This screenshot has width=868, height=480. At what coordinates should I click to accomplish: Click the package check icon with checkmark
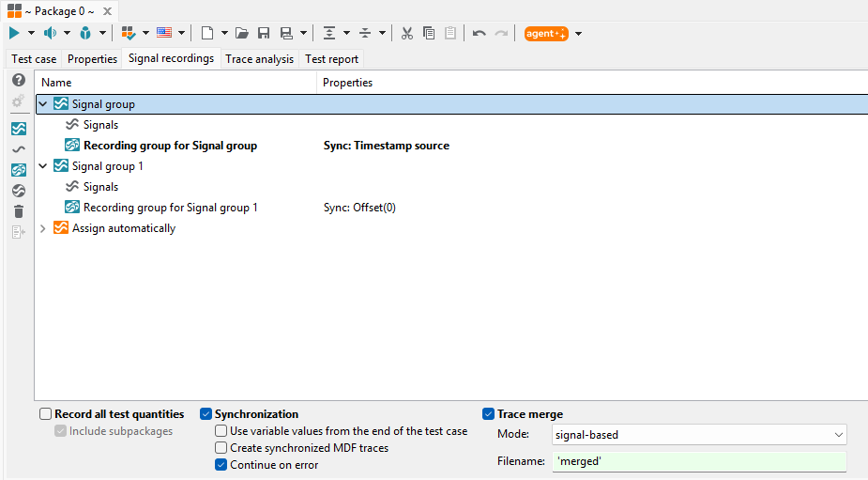(x=129, y=33)
